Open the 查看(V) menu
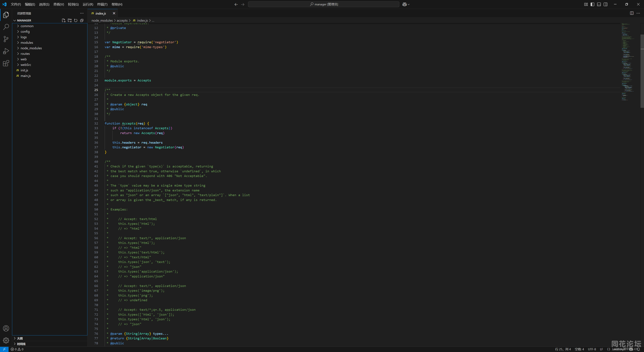The height and width of the screenshot is (352, 644). [59, 4]
